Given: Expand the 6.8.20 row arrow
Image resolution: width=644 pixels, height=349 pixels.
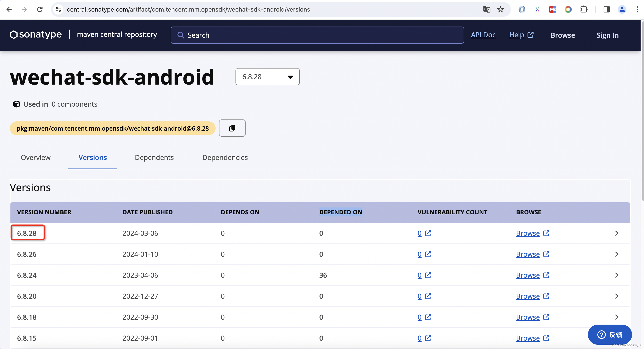Looking at the screenshot, I should 617,296.
